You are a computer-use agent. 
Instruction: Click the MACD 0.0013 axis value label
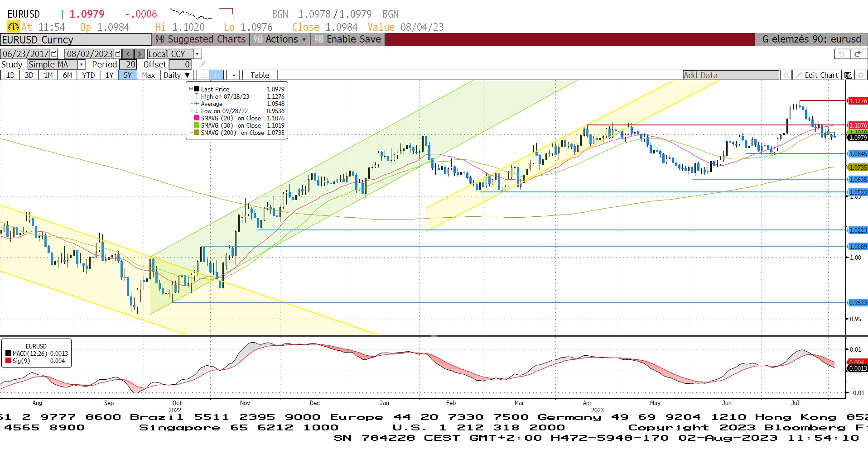pyautogui.click(x=857, y=368)
